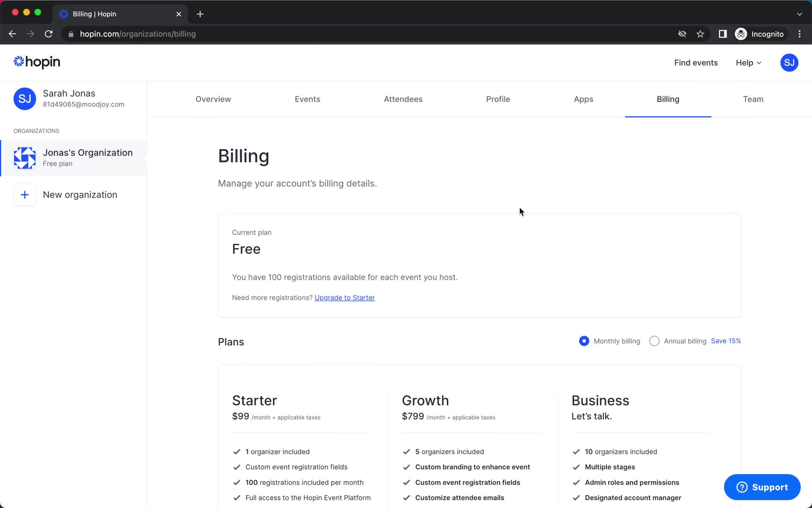
Task: Switch to the Profile tab
Action: pos(498,99)
